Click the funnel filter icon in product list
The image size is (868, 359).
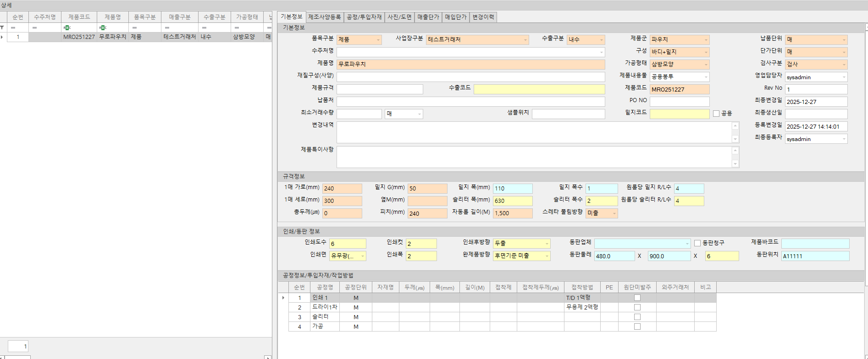[x=2, y=27]
